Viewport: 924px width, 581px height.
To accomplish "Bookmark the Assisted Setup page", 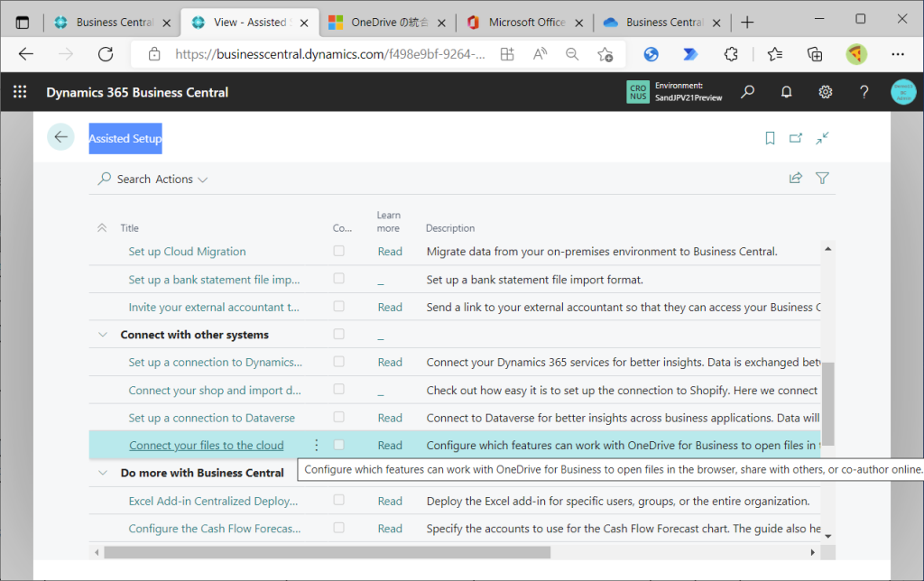I will coord(770,138).
